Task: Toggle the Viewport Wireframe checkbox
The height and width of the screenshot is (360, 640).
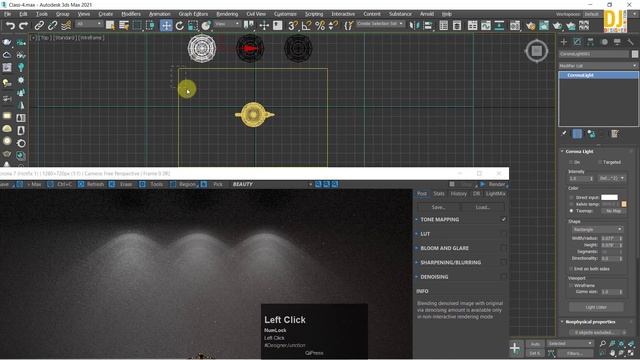Action: pyautogui.click(x=571, y=285)
